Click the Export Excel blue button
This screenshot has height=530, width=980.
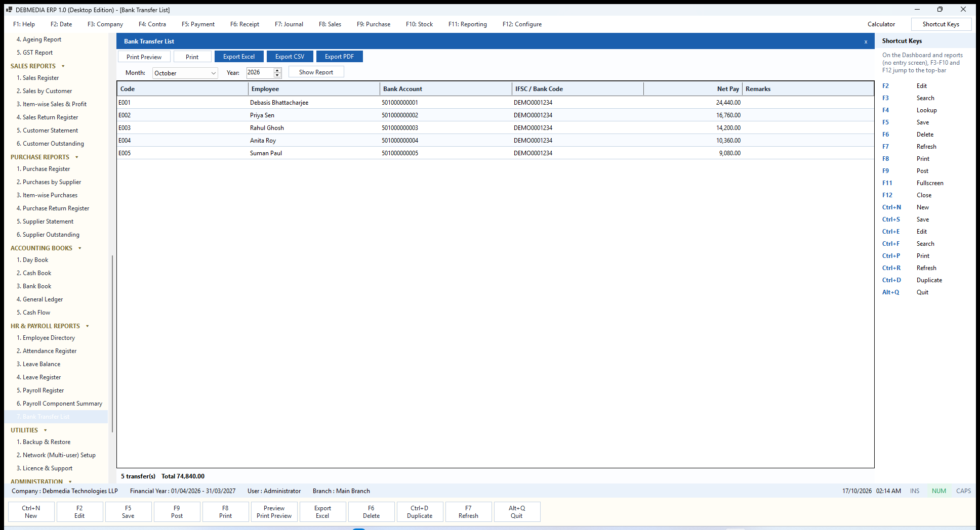point(239,57)
